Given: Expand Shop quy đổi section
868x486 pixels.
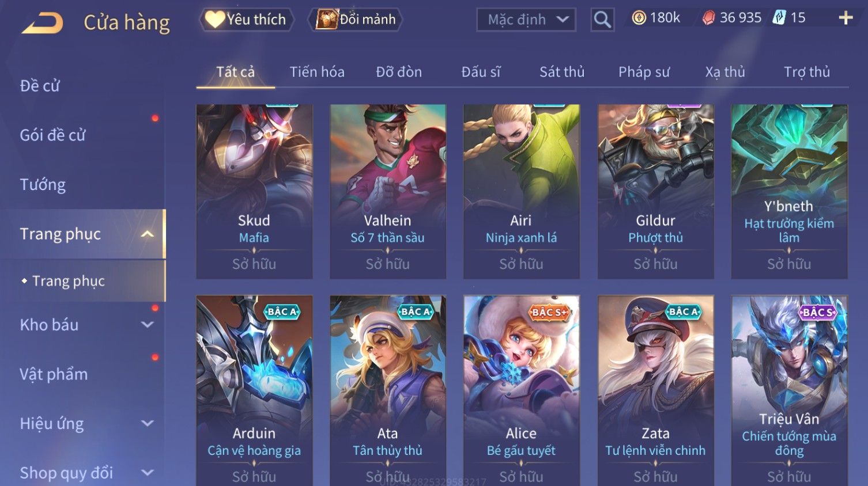Looking at the screenshot, I should tap(148, 473).
